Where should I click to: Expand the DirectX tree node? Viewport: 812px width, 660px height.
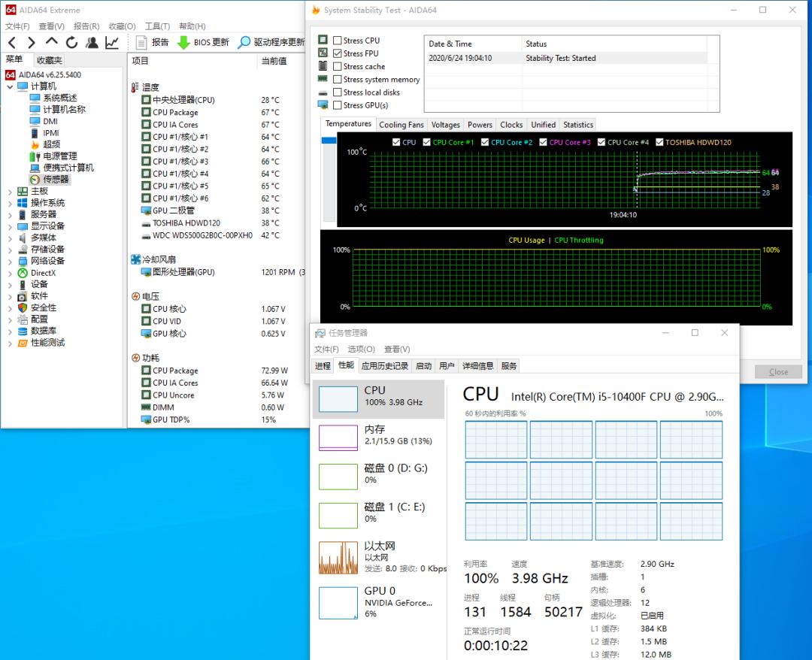[x=10, y=274]
